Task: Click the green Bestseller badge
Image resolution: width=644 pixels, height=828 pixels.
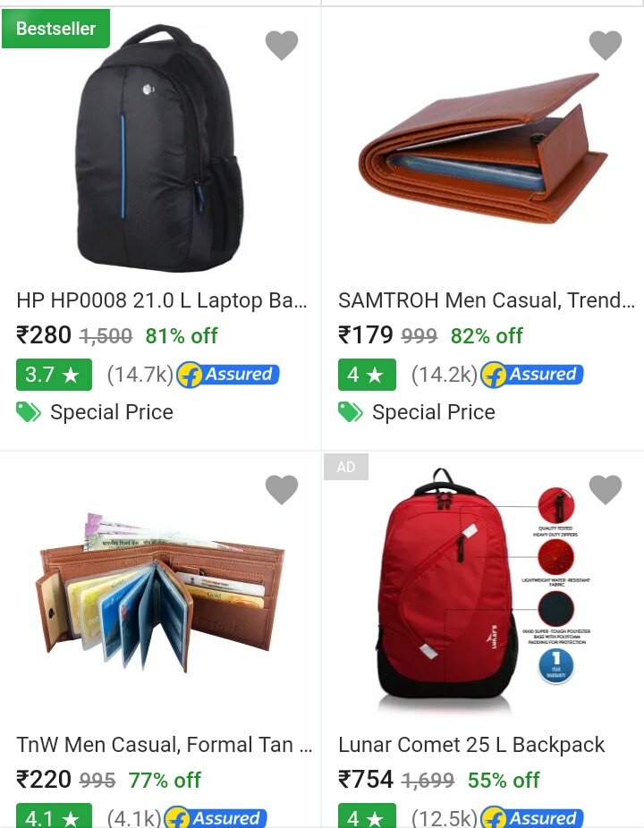Action: point(55,29)
